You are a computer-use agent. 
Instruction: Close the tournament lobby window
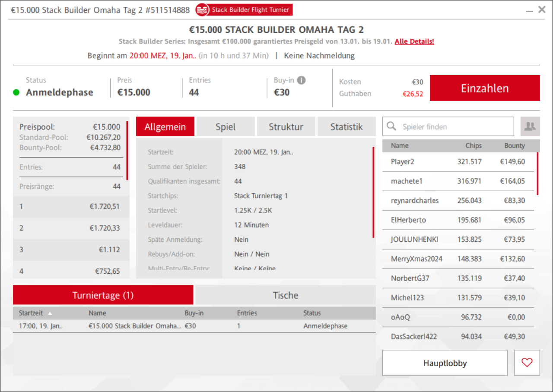[542, 9]
